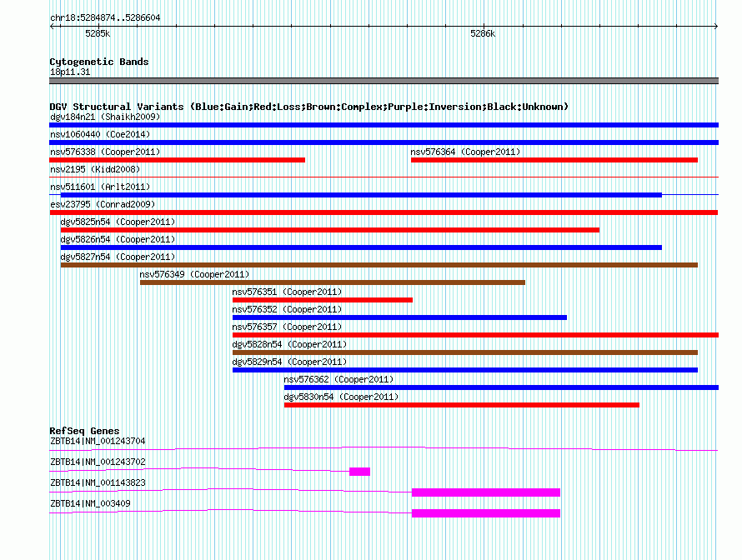Click the DGV Structural Variants track title
Viewport: 742px width, 560px height.
pyautogui.click(x=309, y=107)
